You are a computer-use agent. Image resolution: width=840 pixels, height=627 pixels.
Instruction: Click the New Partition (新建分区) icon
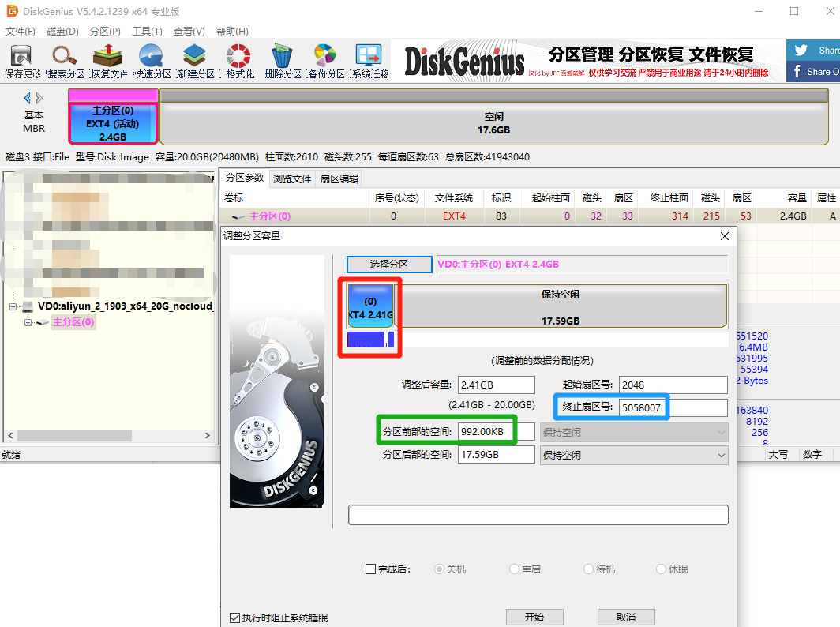tap(195, 62)
